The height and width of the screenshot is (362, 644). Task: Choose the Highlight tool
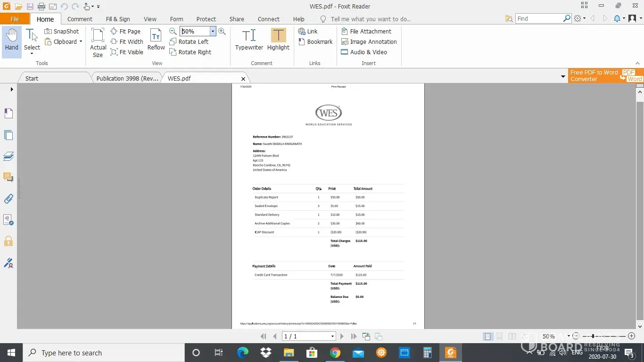[278, 40]
